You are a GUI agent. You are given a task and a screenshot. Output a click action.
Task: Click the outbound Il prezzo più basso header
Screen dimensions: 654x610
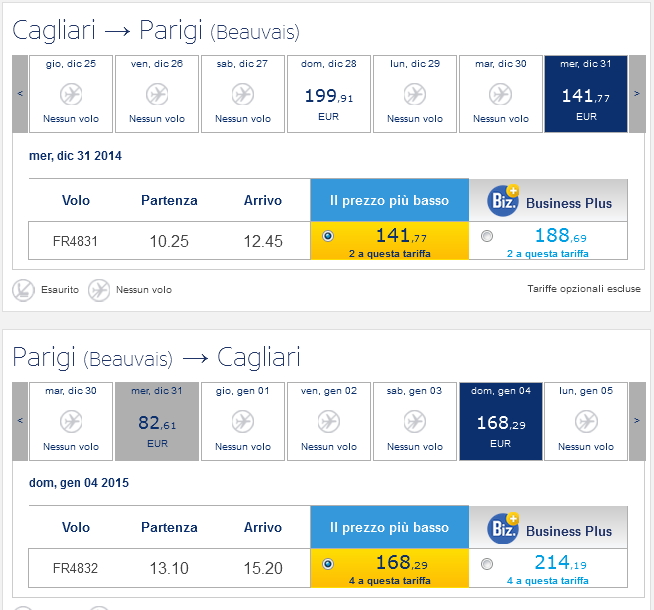click(x=389, y=200)
